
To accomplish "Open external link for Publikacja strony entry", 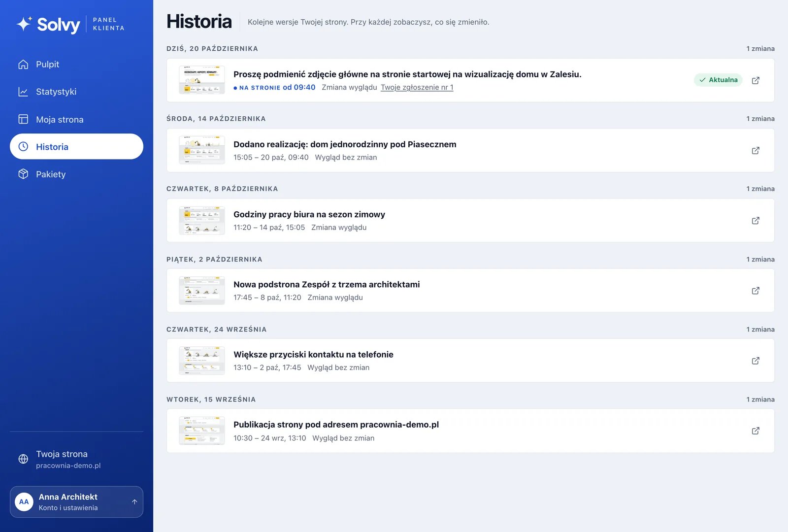I will tap(755, 431).
